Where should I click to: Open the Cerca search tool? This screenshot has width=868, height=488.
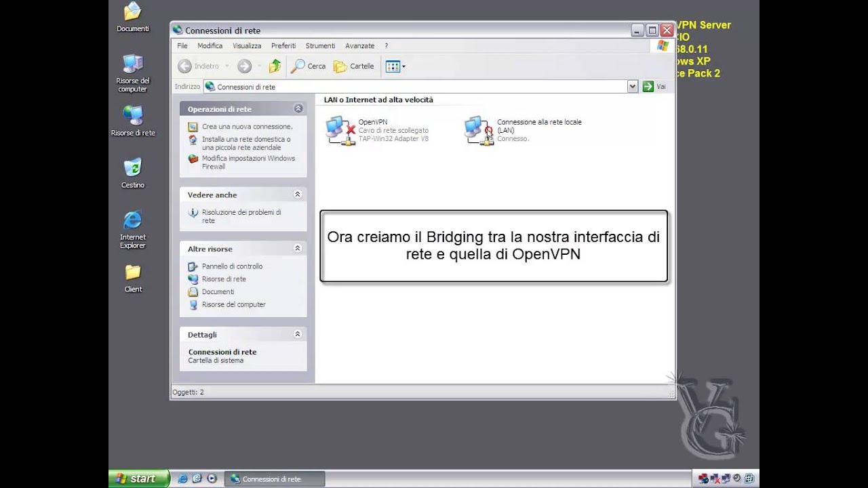coord(309,66)
